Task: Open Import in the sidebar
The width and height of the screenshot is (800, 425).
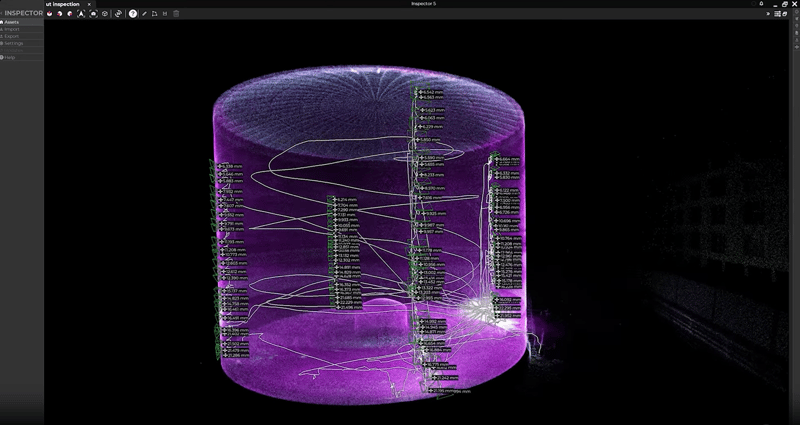Action: point(21,29)
